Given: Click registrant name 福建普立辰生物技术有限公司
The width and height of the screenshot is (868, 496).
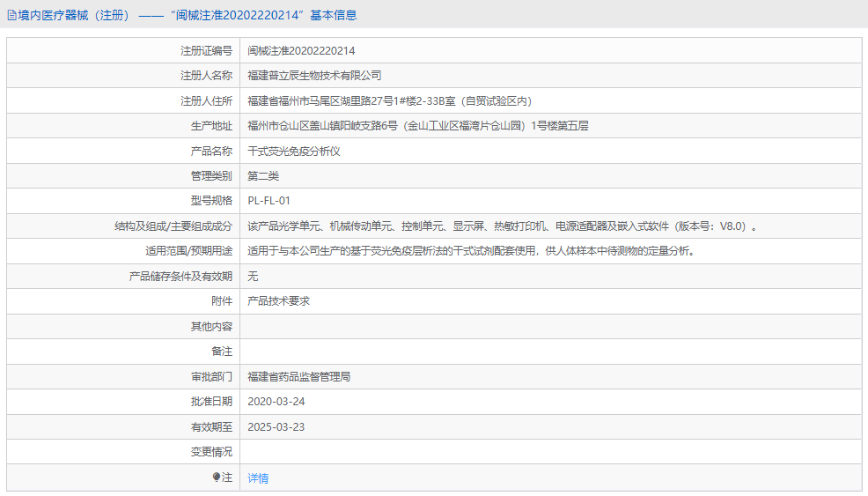Looking at the screenshot, I should pyautogui.click(x=314, y=76).
